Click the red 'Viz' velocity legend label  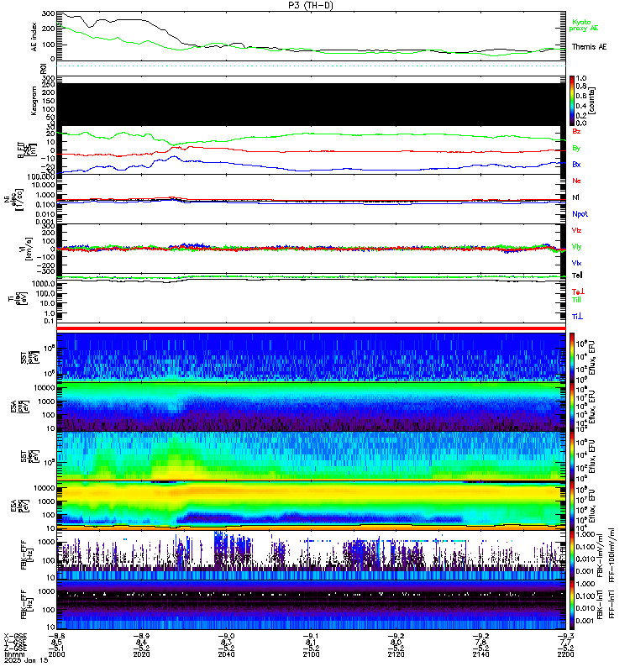576,230
